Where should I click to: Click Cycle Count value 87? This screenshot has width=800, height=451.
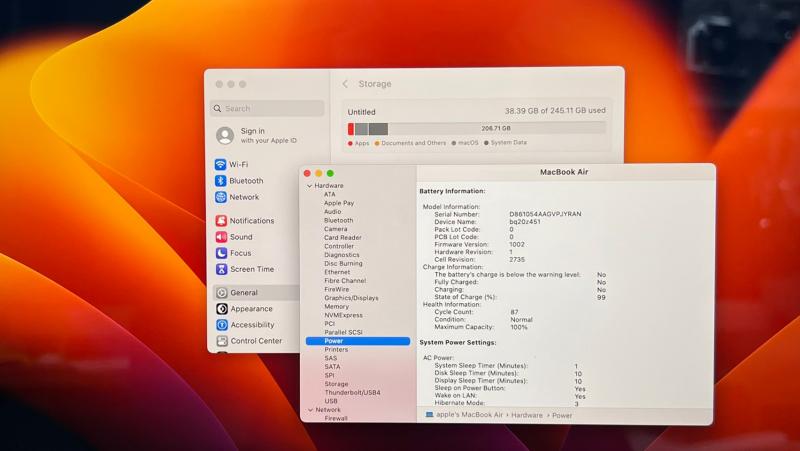[514, 312]
